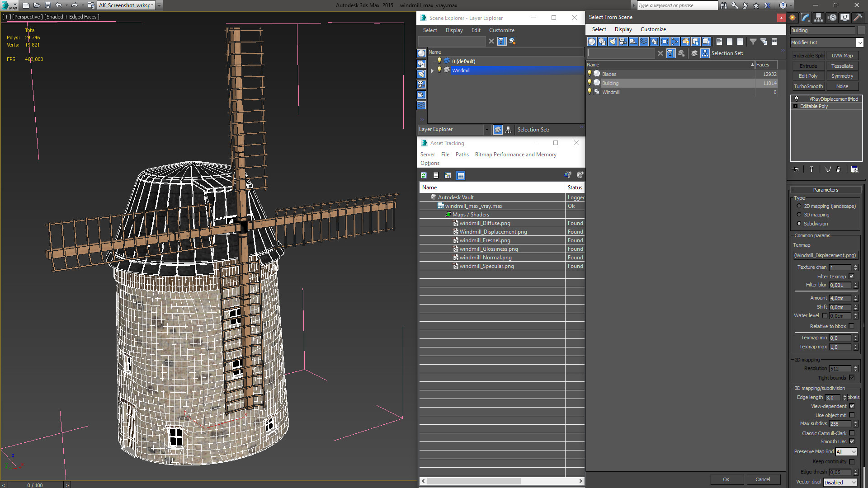Screen dimensions: 868x488
Task: Click Windmill_Displacement.png texmap button
Action: click(825, 255)
